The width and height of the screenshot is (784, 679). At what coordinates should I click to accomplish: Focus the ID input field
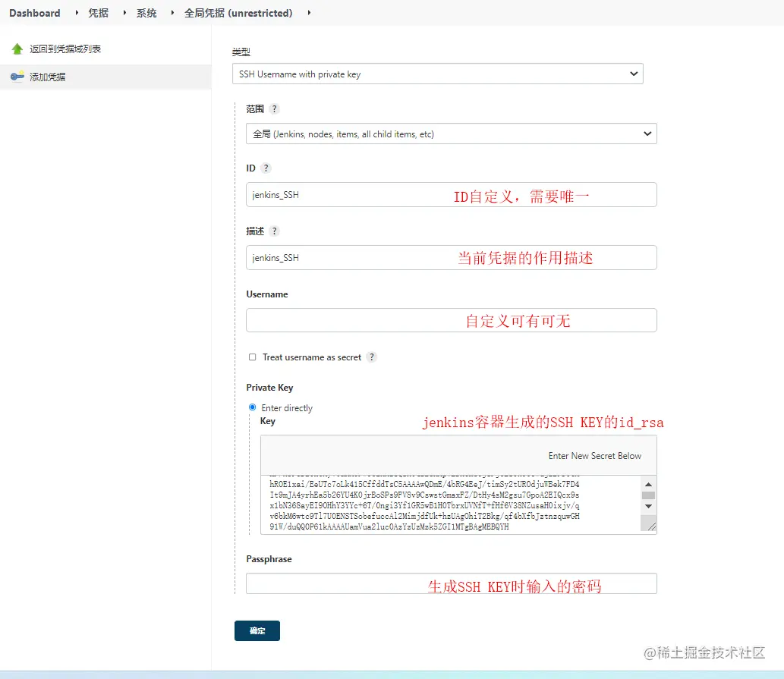tap(451, 195)
